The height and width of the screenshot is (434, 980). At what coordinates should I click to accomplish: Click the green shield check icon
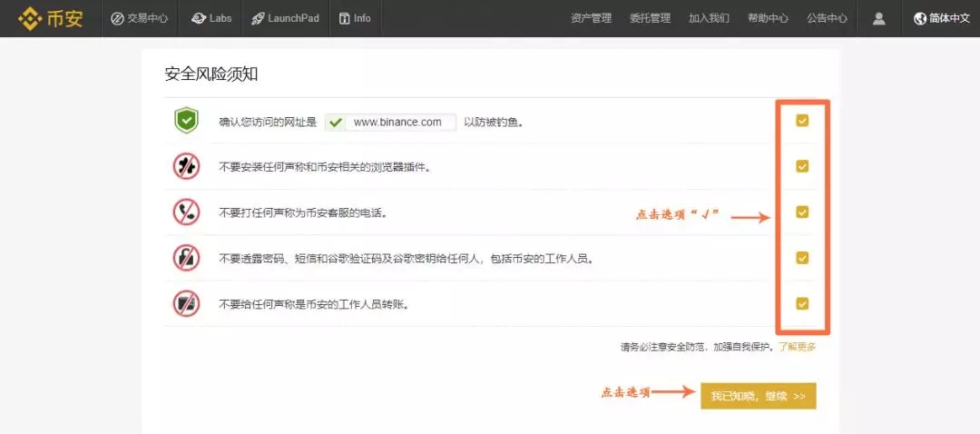click(x=186, y=121)
